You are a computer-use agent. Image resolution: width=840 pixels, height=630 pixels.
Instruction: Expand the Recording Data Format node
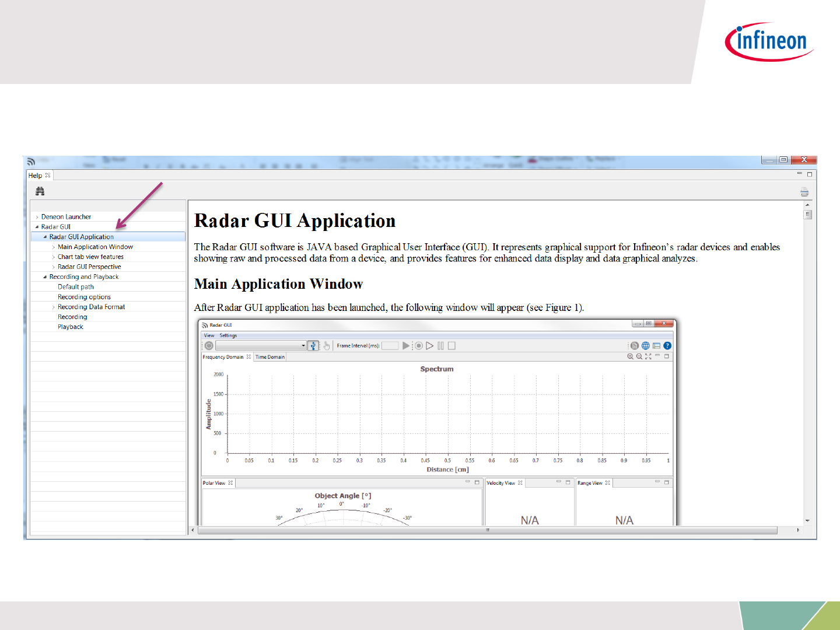tap(53, 307)
